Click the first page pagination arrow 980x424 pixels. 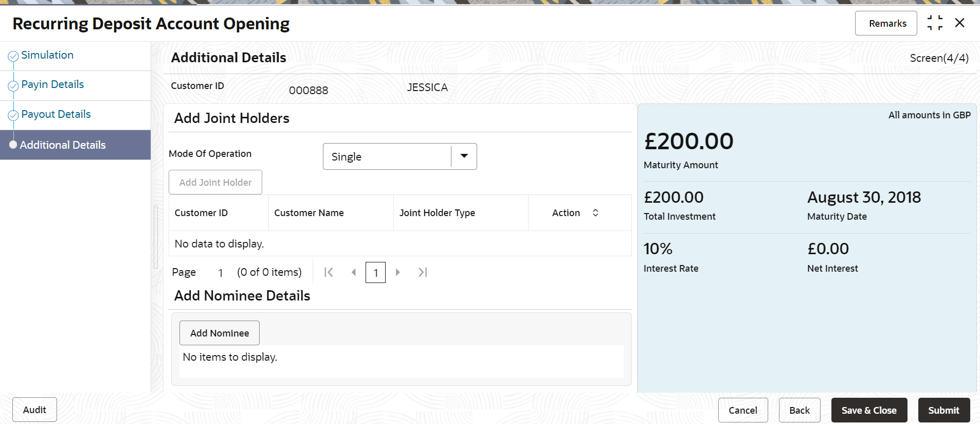tap(329, 272)
